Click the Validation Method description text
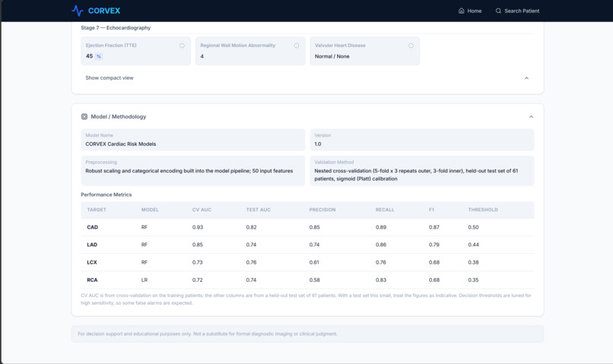Viewport: 613px width, 364px height. [x=416, y=175]
